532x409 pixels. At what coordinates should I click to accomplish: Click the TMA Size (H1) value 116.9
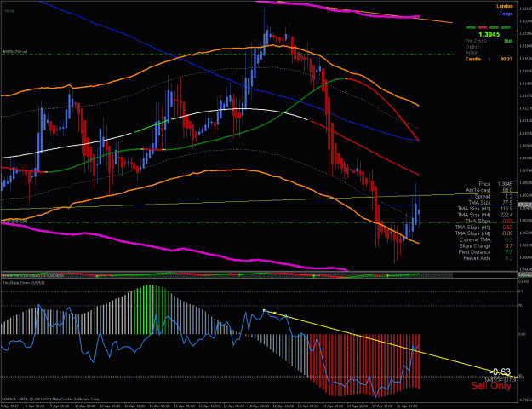pos(506,209)
